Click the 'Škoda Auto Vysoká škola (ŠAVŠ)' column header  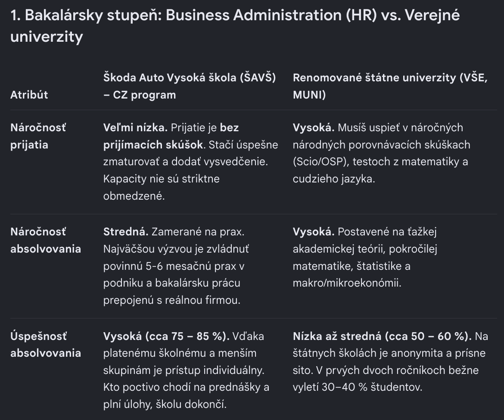(x=190, y=86)
